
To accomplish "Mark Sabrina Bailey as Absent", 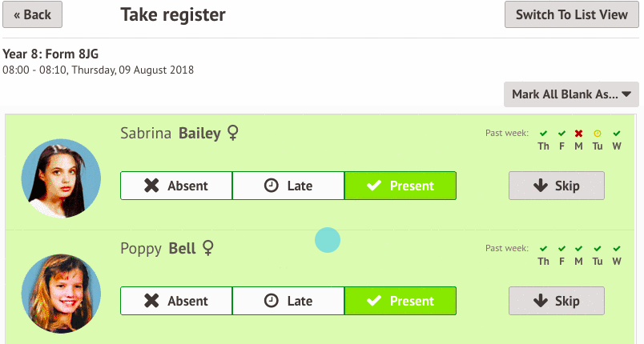I will click(x=176, y=186).
